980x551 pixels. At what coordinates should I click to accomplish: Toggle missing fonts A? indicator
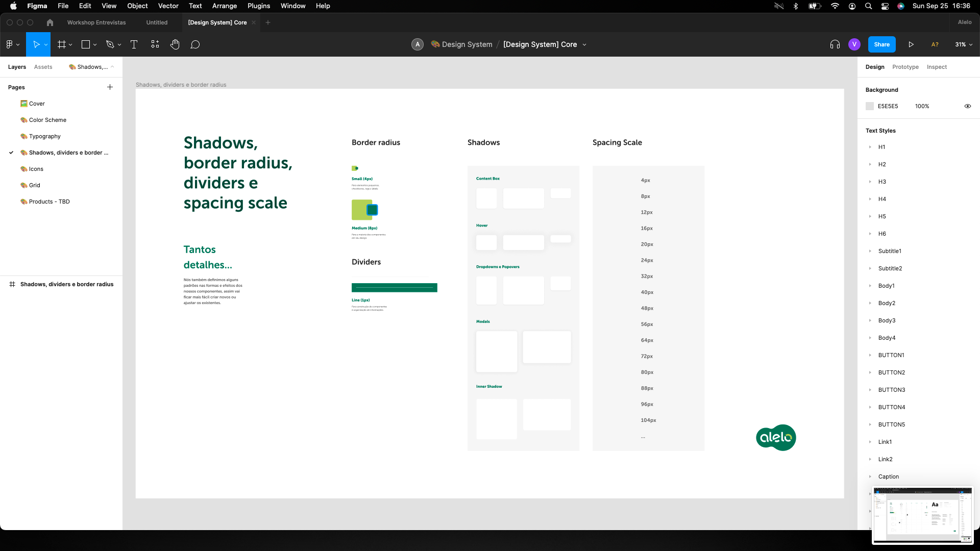click(935, 44)
